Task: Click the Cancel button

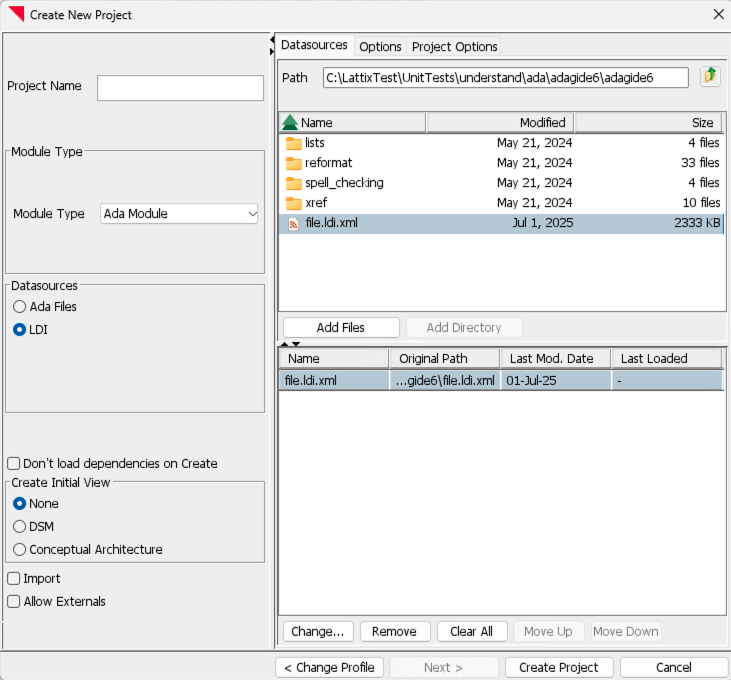Action: point(674,667)
